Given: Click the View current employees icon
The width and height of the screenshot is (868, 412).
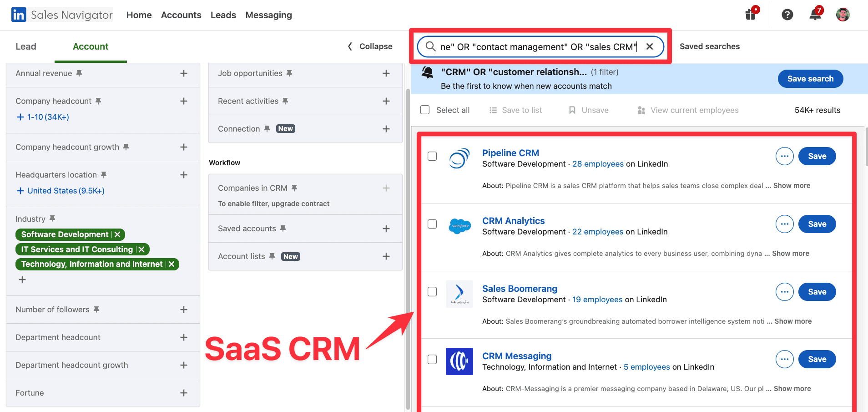Looking at the screenshot, I should (641, 110).
